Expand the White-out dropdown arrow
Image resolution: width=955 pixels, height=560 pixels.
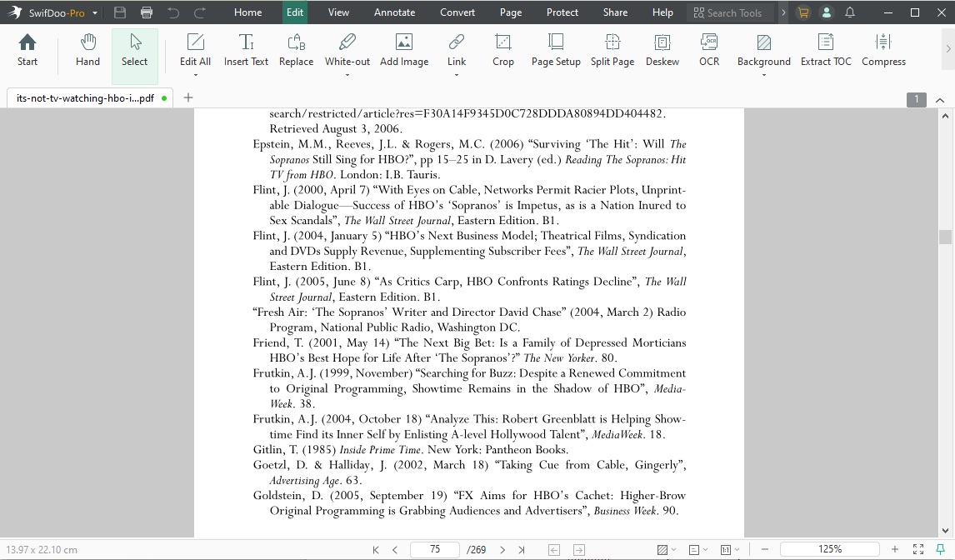pyautogui.click(x=347, y=75)
